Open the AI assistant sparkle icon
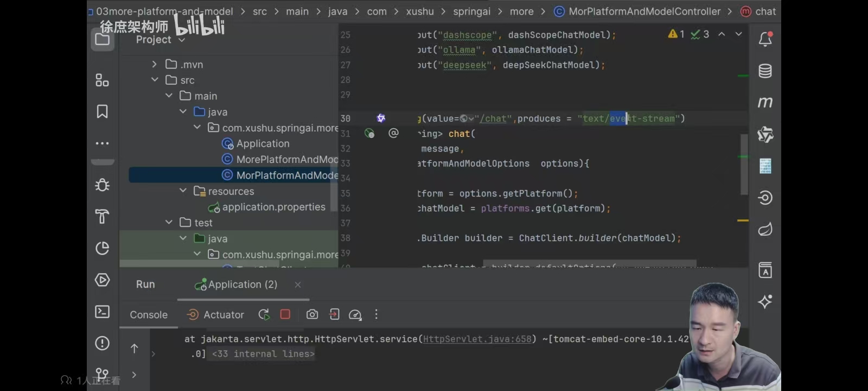868x391 pixels. click(765, 301)
